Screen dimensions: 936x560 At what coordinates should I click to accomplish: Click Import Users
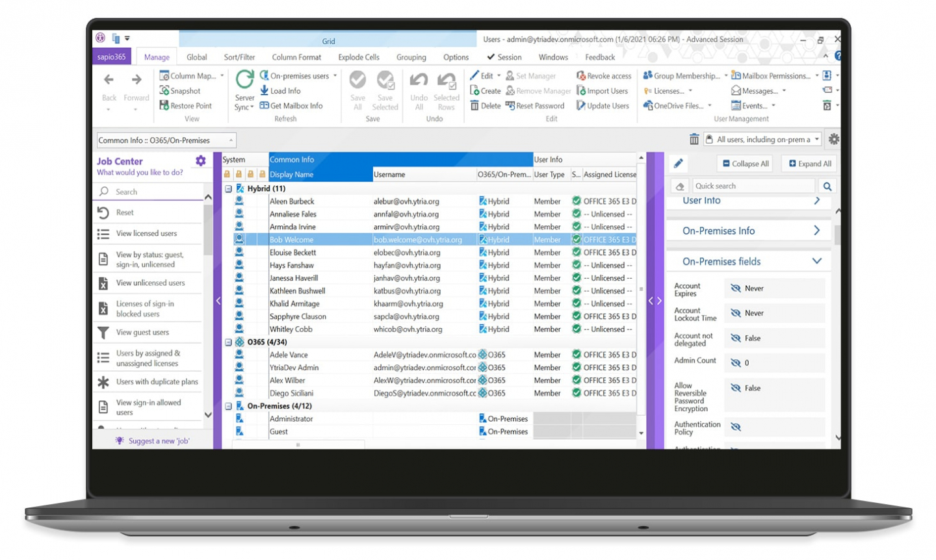click(602, 91)
